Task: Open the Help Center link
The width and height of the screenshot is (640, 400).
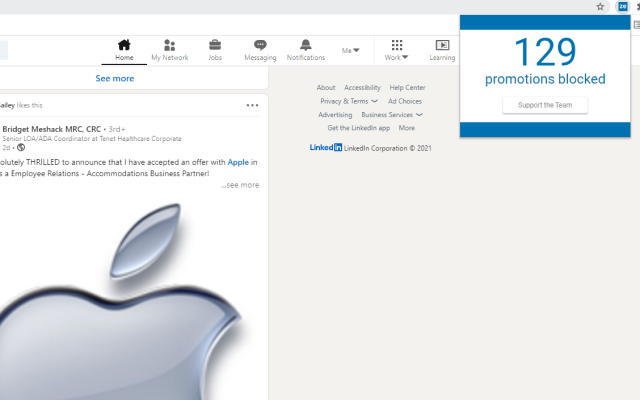Action: coord(407,87)
